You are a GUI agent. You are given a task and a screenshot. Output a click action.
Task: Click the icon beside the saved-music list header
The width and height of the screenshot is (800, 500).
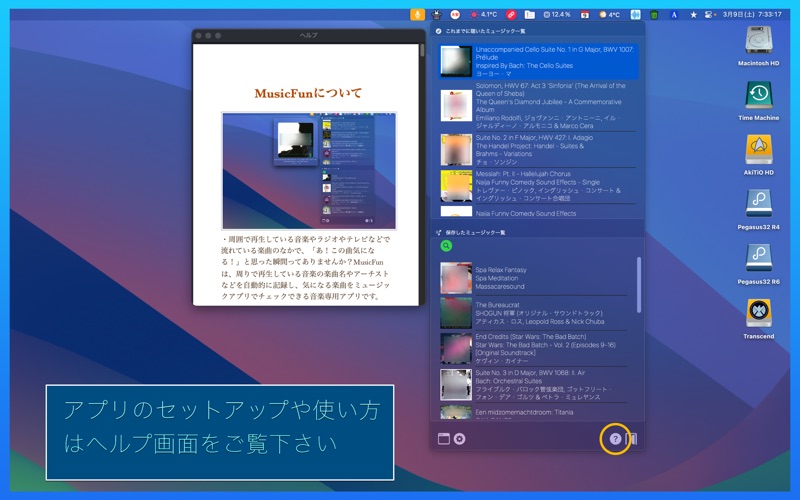click(438, 233)
